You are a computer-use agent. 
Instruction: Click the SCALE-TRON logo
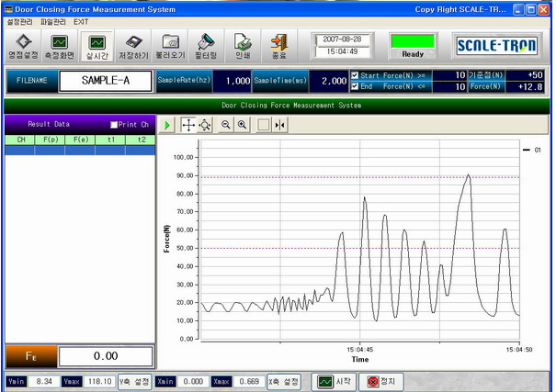click(x=496, y=46)
